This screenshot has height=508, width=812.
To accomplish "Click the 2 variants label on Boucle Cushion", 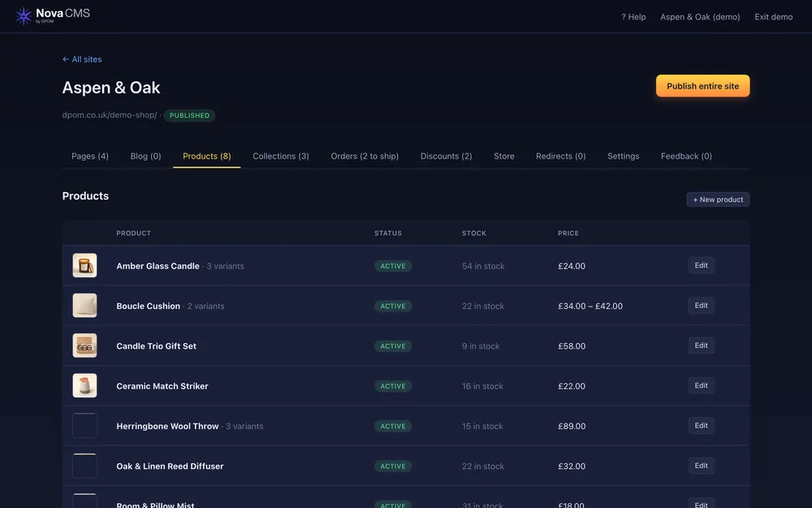I will click(205, 306).
